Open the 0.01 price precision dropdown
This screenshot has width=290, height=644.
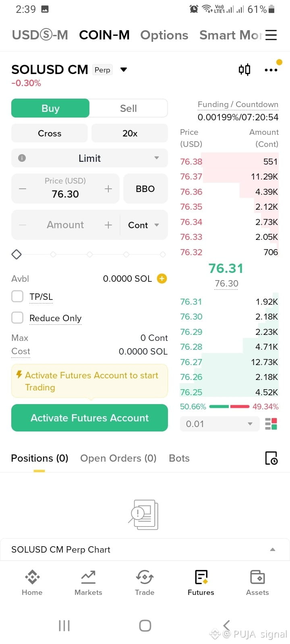pyautogui.click(x=220, y=424)
